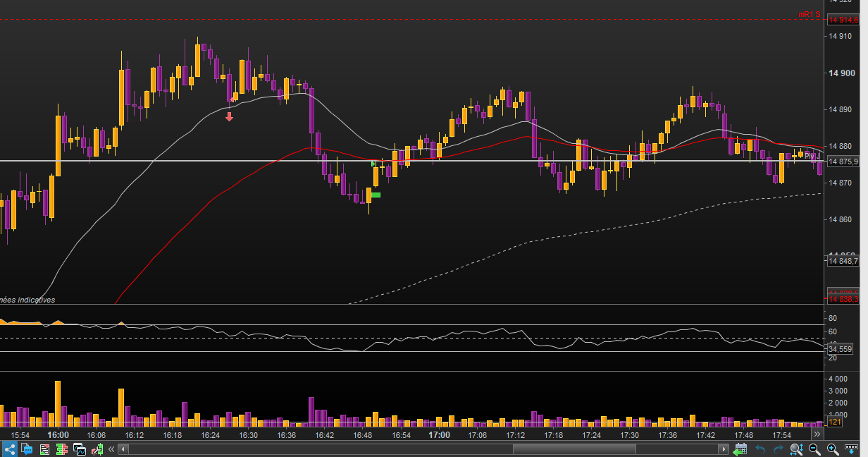Screen dimensions: 868x457
Task: Click the red down arrow sell marker
Action: tap(229, 116)
